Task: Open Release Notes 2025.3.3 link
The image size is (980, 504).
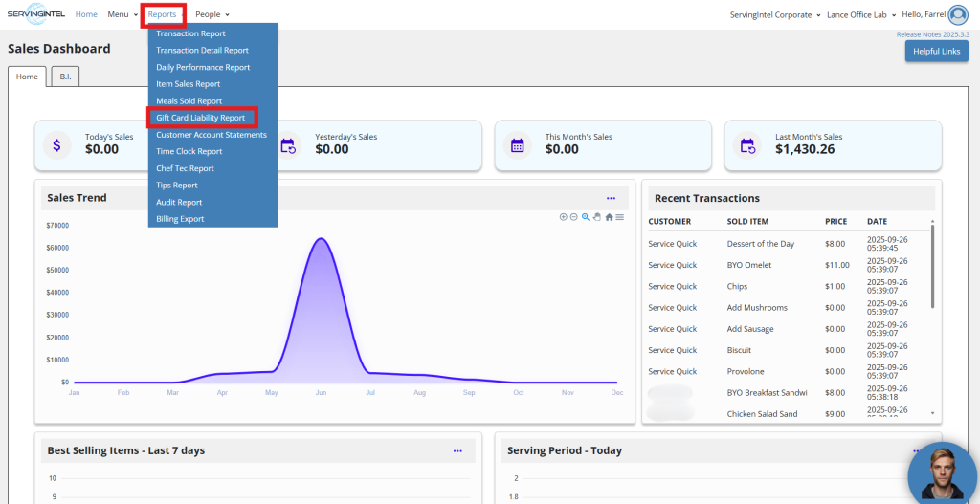Action: point(932,35)
